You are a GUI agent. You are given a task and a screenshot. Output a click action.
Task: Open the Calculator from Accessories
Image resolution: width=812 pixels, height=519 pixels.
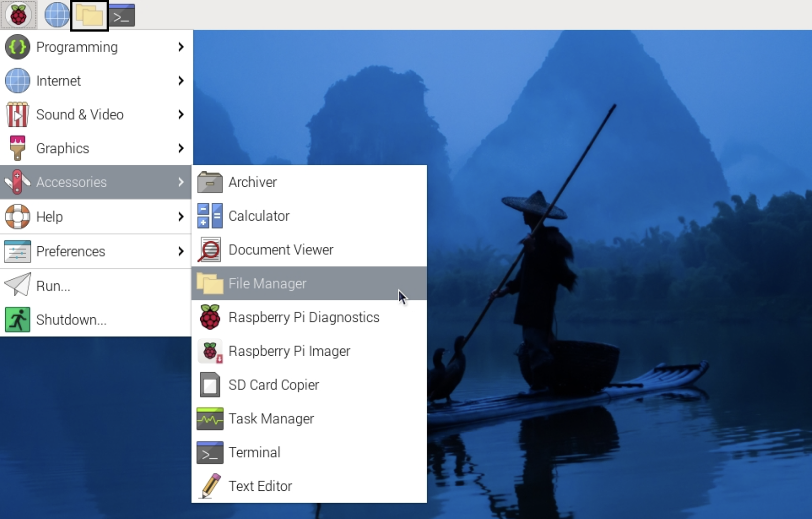click(258, 216)
